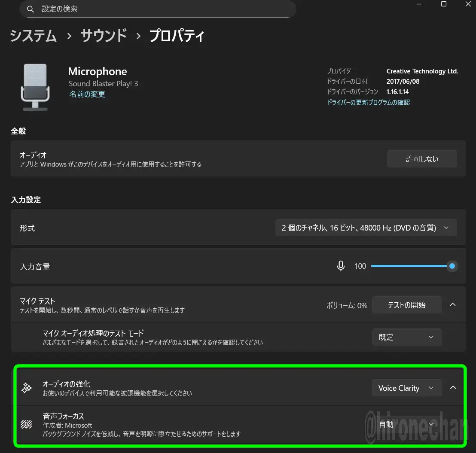The width and height of the screenshot is (476, 453).
Task: Collapse the オーディオの強化 section chevron
Action: pyautogui.click(x=453, y=388)
